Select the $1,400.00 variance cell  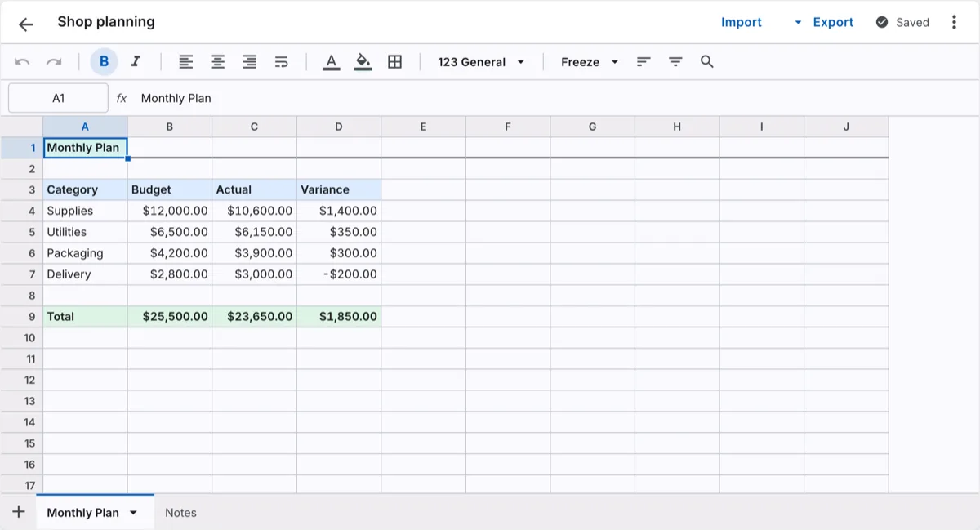339,211
